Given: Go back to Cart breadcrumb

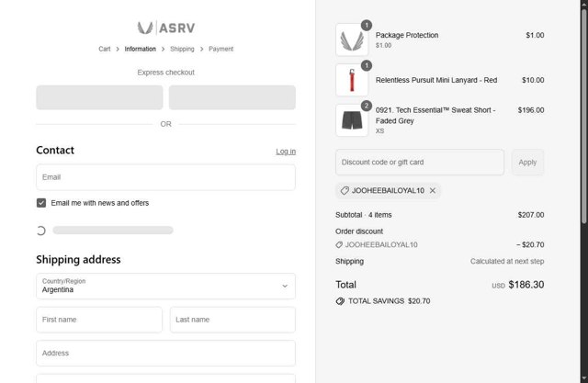Looking at the screenshot, I should point(104,49).
